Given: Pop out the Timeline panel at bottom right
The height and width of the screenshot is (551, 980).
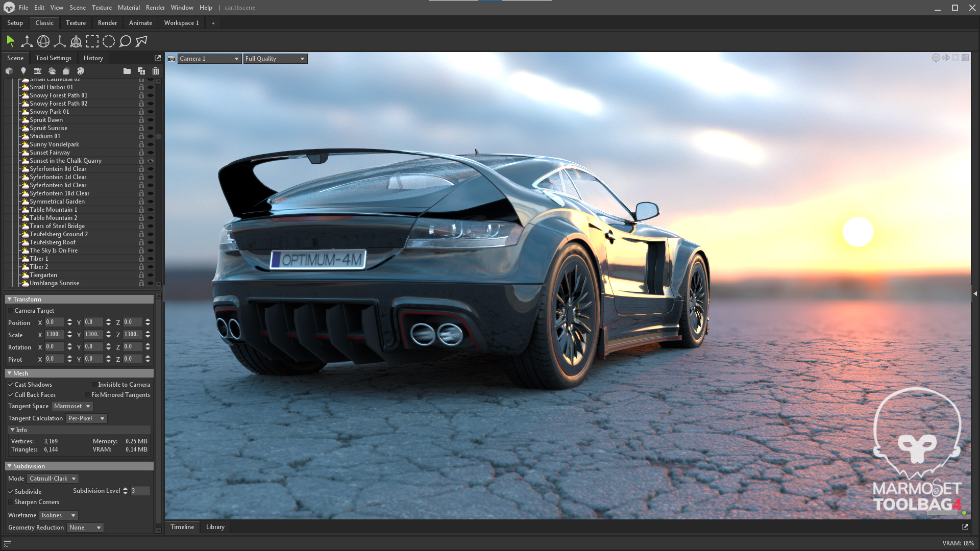Looking at the screenshot, I should (965, 527).
